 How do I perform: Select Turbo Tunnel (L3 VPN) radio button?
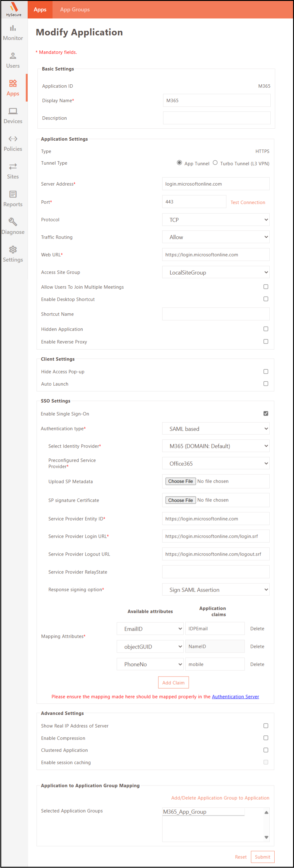coord(215,163)
